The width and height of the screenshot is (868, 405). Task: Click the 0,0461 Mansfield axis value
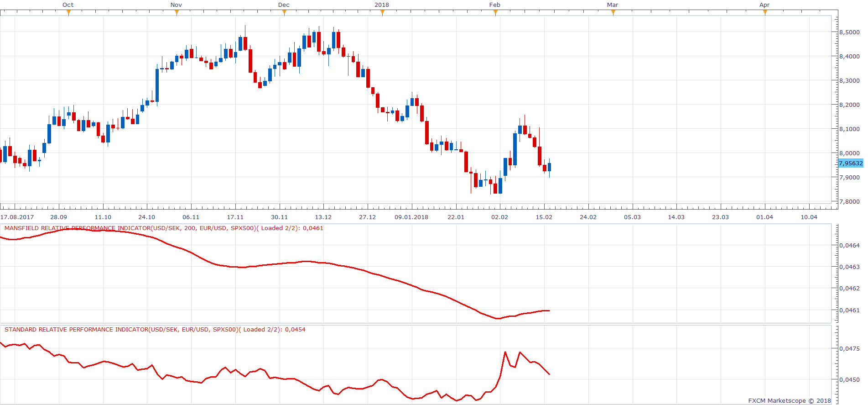tap(849, 310)
